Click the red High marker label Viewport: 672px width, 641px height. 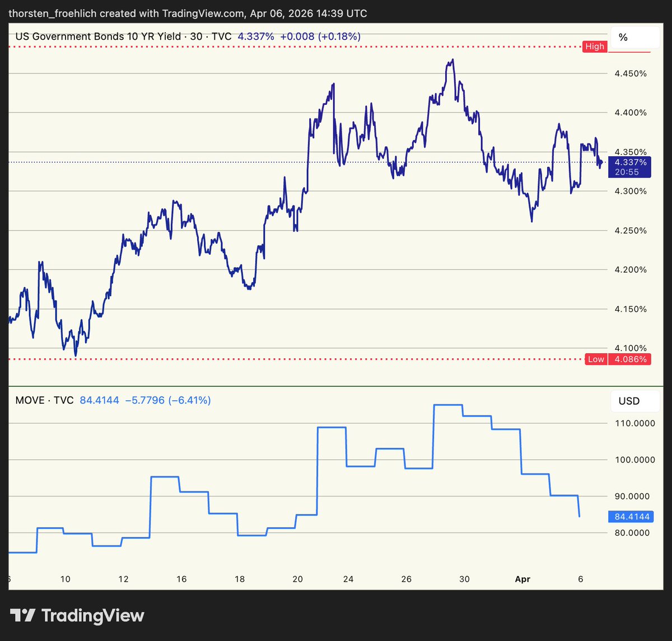click(595, 46)
